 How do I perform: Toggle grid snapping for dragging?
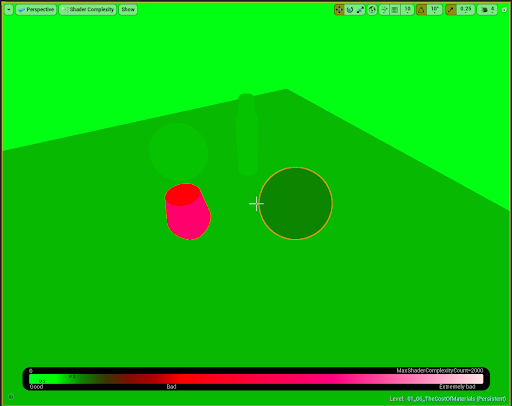click(395, 10)
